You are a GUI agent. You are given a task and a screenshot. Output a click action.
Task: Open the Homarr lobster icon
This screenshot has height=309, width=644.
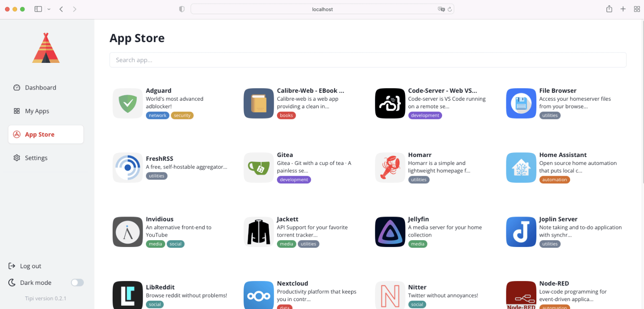click(390, 167)
